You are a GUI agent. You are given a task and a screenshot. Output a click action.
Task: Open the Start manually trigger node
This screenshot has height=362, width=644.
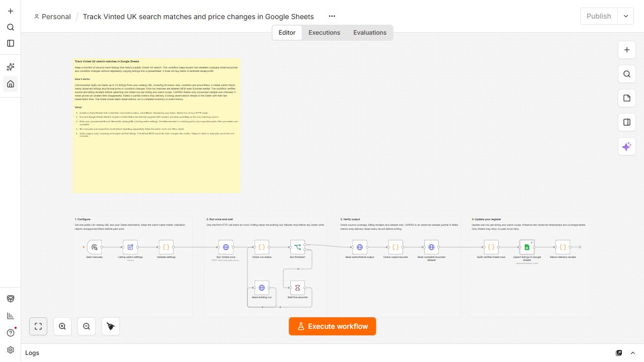pos(94,247)
